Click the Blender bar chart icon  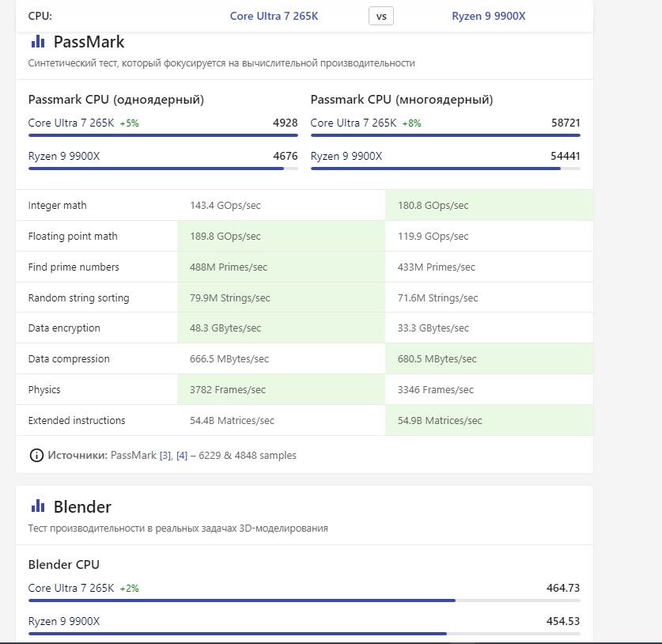coord(38,506)
